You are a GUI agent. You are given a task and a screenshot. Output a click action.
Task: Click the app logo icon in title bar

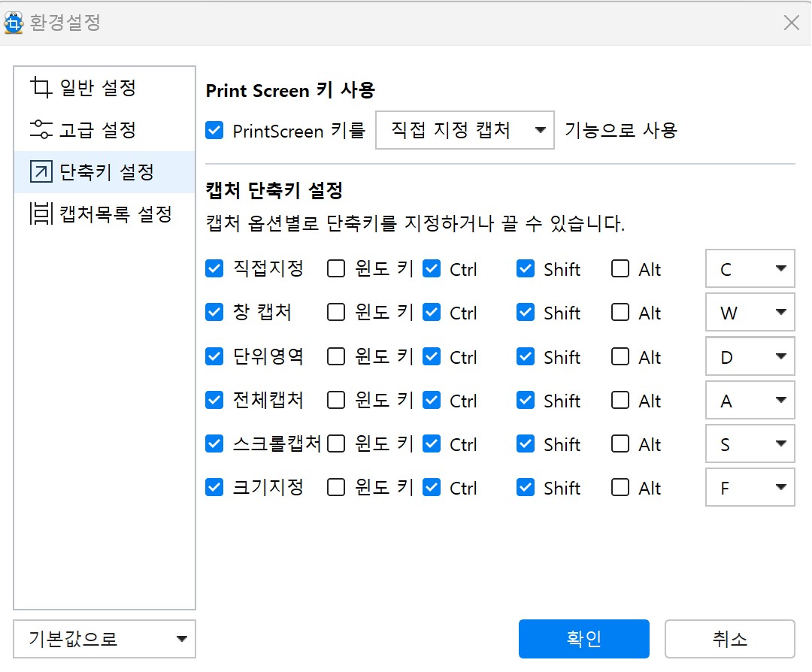coord(14,23)
